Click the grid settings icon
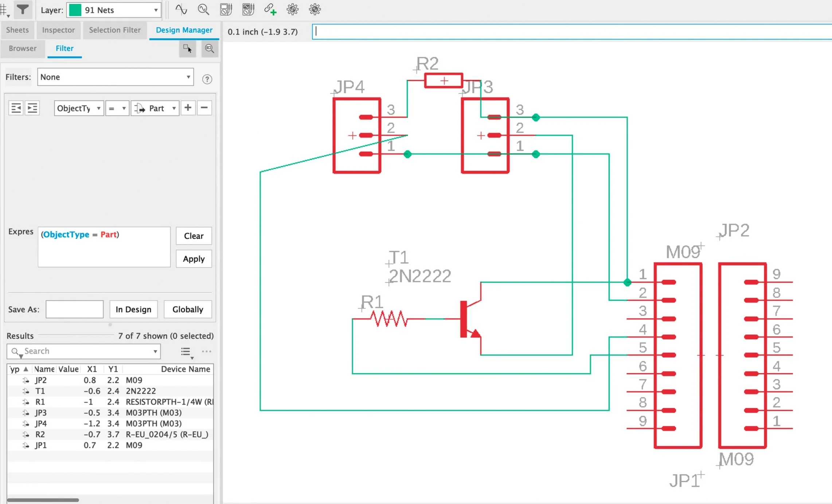 pos(4,10)
